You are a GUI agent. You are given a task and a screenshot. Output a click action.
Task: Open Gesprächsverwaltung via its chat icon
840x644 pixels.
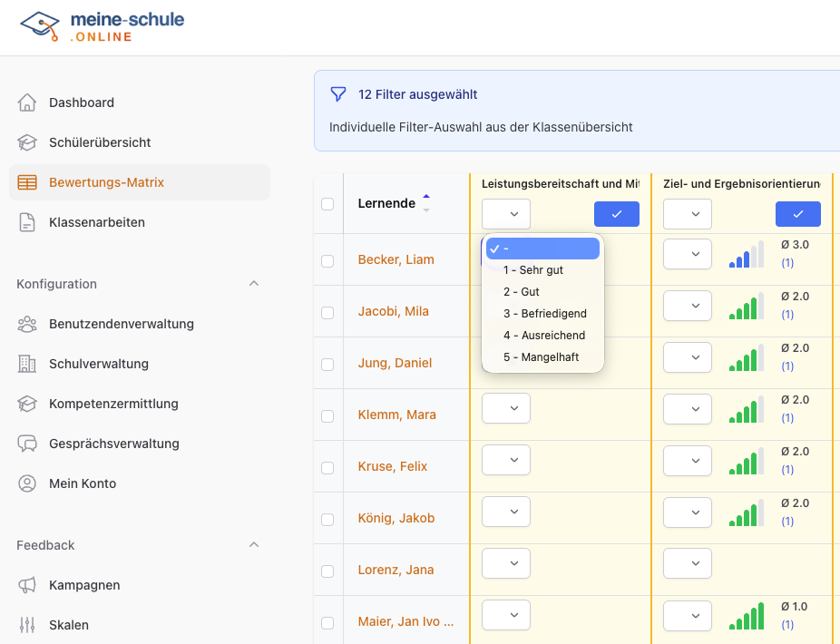click(x=27, y=444)
